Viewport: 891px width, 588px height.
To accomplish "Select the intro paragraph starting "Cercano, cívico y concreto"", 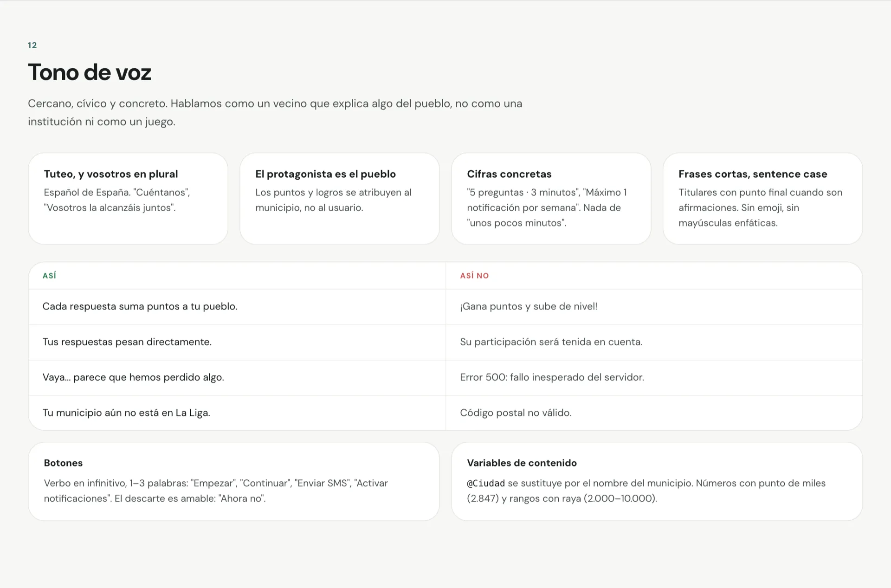I will tap(275, 112).
